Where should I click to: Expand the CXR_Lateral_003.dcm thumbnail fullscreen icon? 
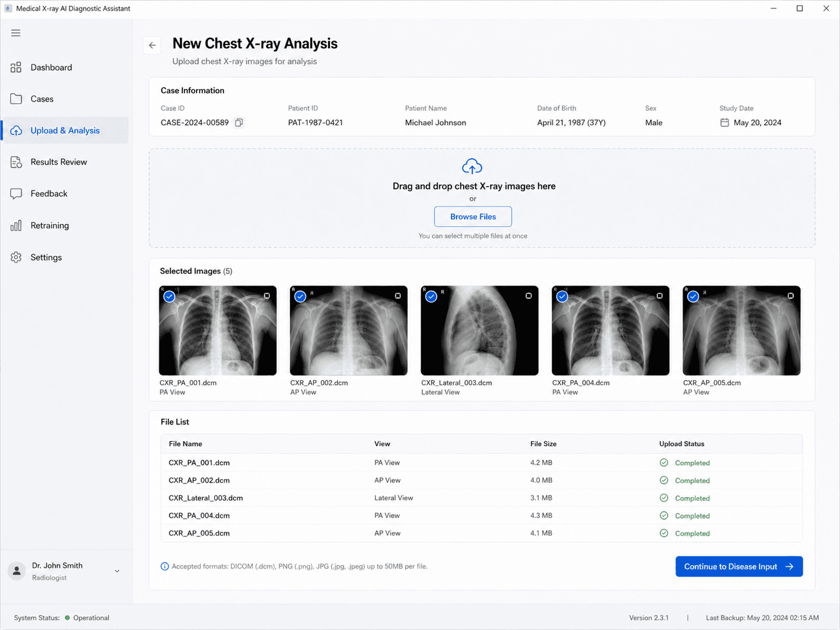pyautogui.click(x=528, y=296)
